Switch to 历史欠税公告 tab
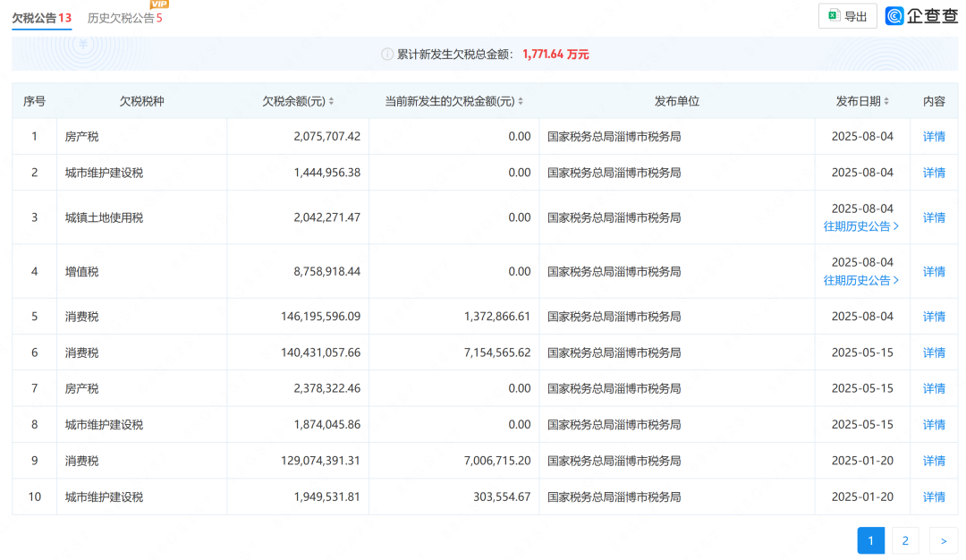Image resolution: width=966 pixels, height=560 pixels. [124, 18]
